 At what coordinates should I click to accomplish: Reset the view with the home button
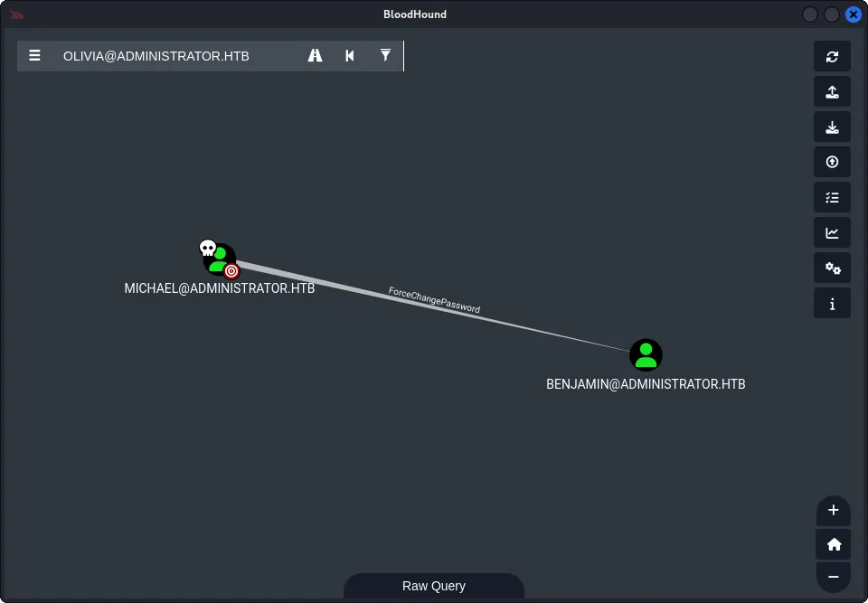pyautogui.click(x=834, y=544)
